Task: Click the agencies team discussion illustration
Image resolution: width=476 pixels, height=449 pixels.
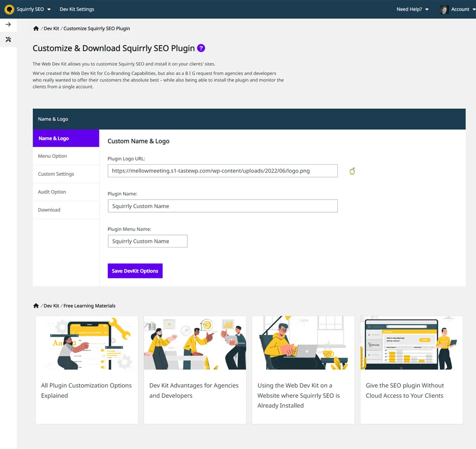Action: pos(195,342)
